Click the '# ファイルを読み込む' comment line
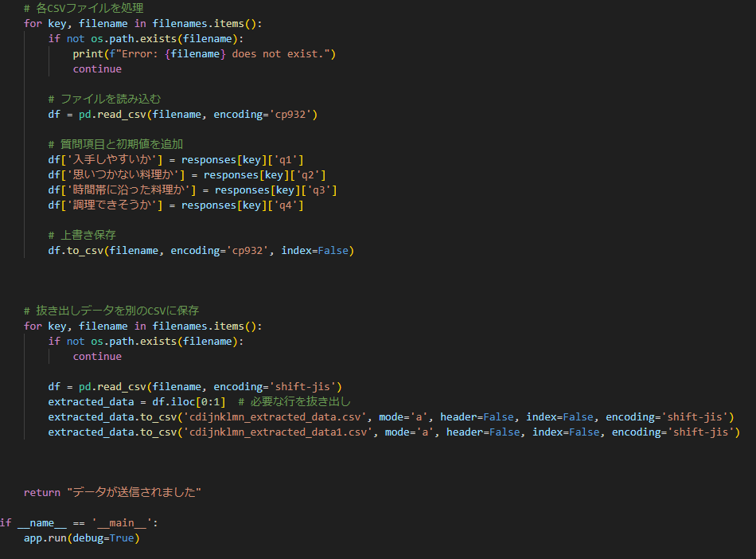The height and width of the screenshot is (559, 756). tap(104, 99)
